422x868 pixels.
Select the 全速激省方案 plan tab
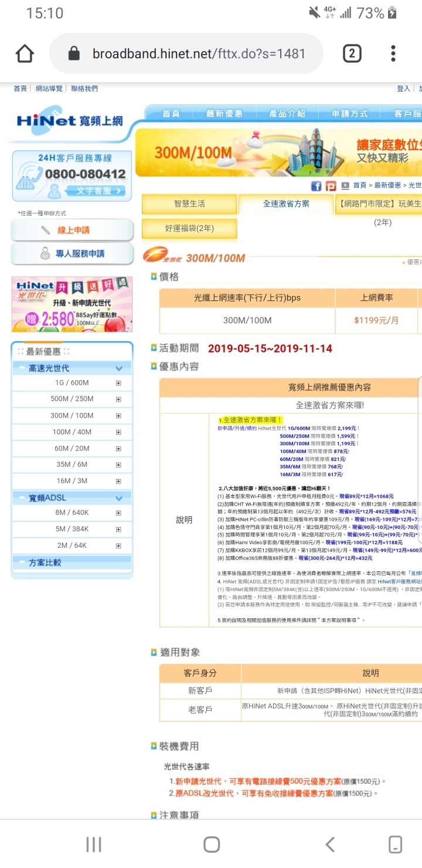(x=286, y=204)
